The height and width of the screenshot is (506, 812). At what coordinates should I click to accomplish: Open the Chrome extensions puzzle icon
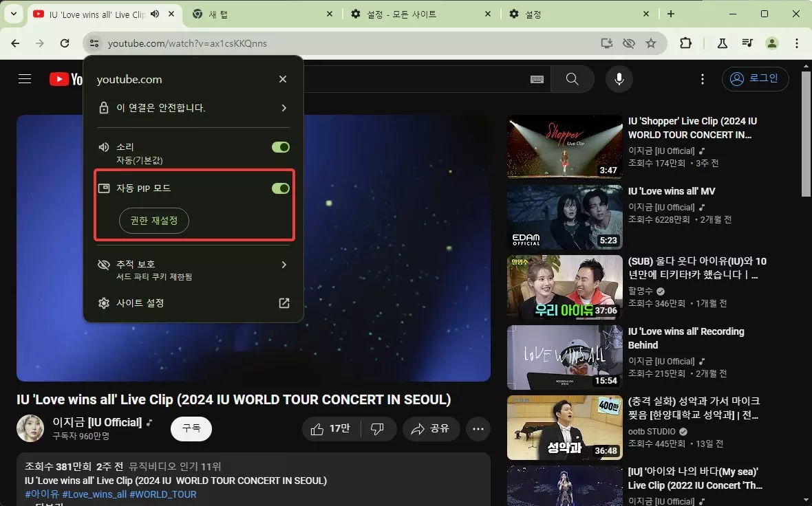685,43
